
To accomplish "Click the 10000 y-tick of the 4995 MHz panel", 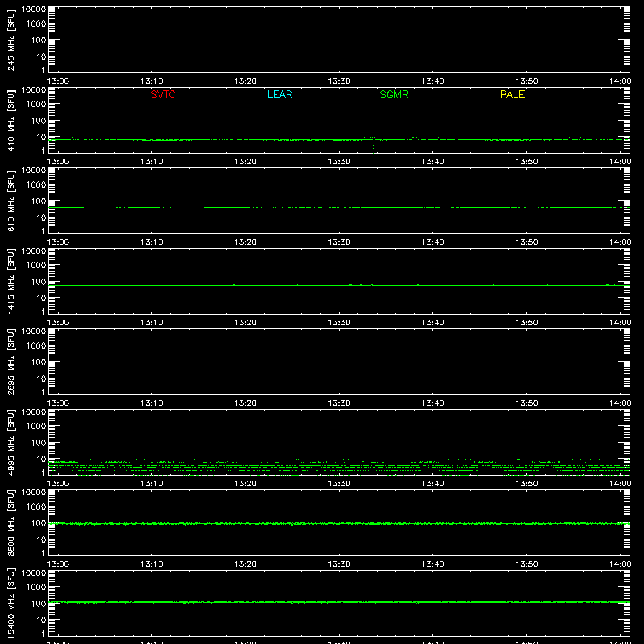I will click(x=34, y=412).
